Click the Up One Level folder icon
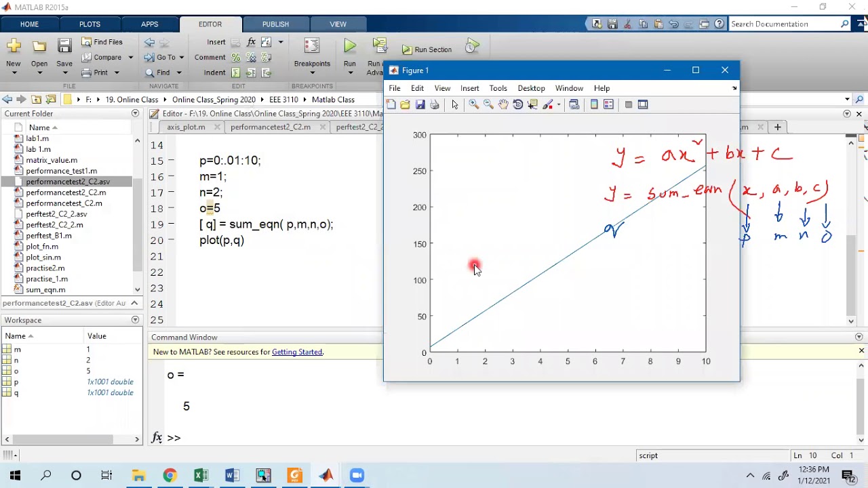This screenshot has height=488, width=868. [x=37, y=99]
